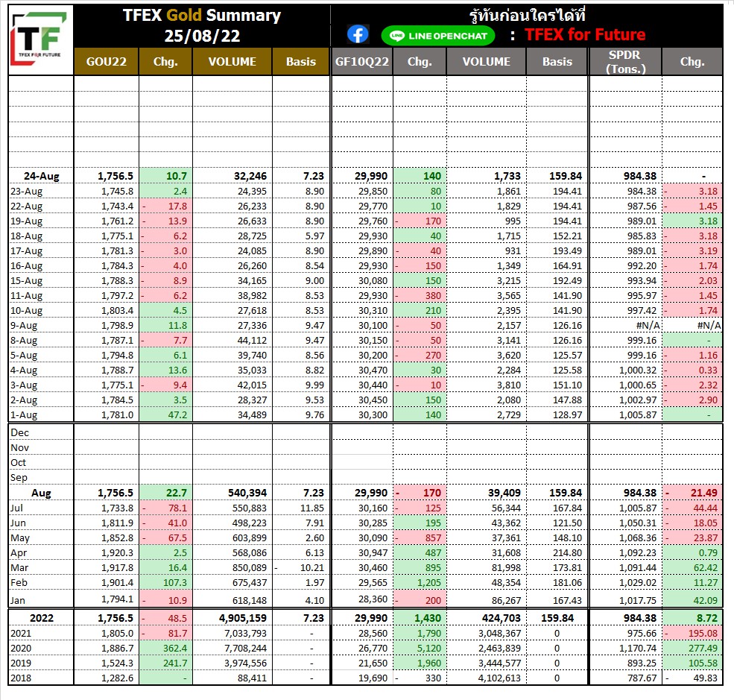The image size is (734, 700).
Task: Select GF10Q22 change 270 in 5-Aug row
Action: tap(433, 356)
